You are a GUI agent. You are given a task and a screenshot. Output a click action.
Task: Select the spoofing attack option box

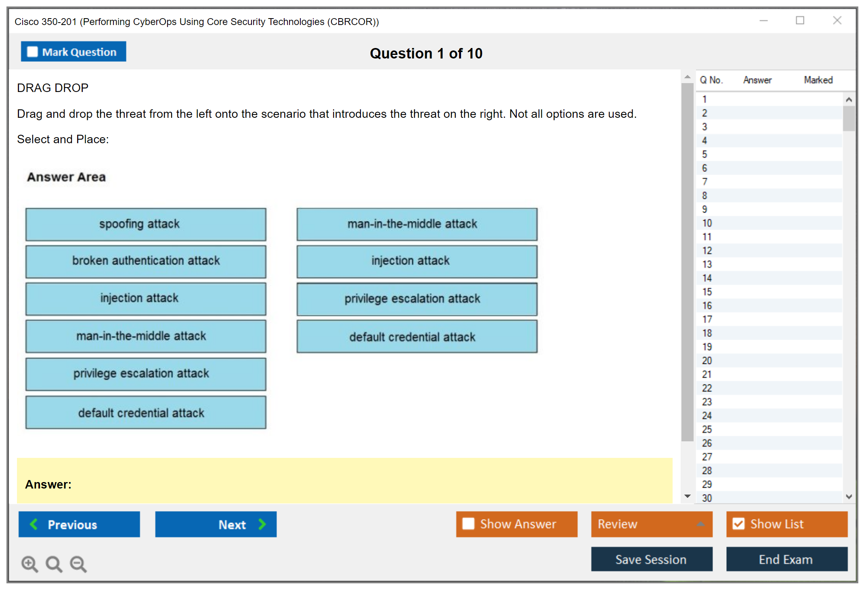point(146,224)
